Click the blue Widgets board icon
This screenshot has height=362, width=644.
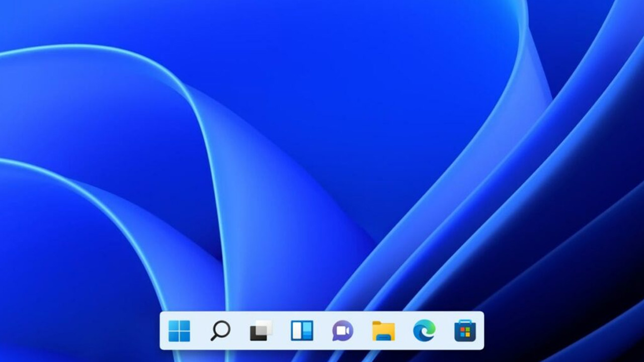coord(301,331)
